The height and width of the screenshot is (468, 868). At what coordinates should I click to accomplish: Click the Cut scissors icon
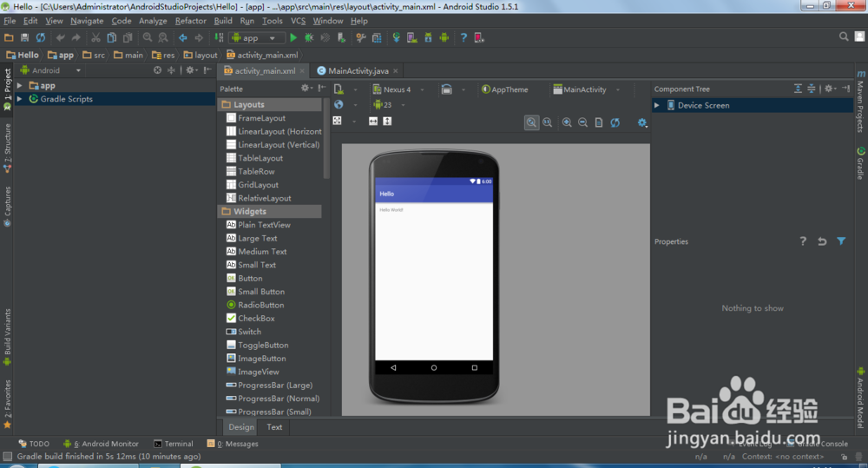coord(95,37)
